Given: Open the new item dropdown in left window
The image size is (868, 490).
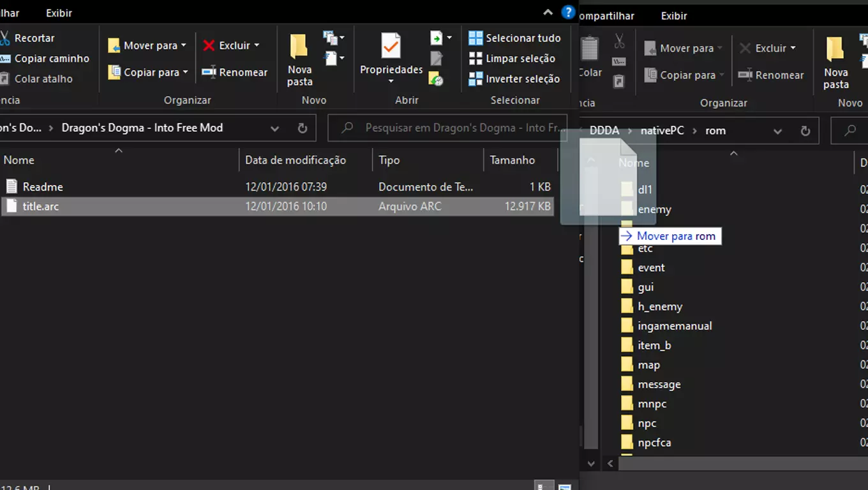Looking at the screenshot, I should (334, 38).
